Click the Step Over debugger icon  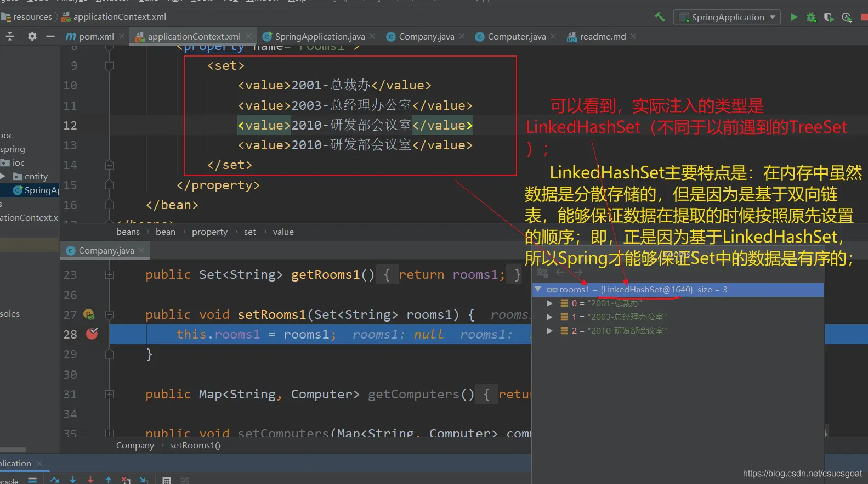coord(54,480)
